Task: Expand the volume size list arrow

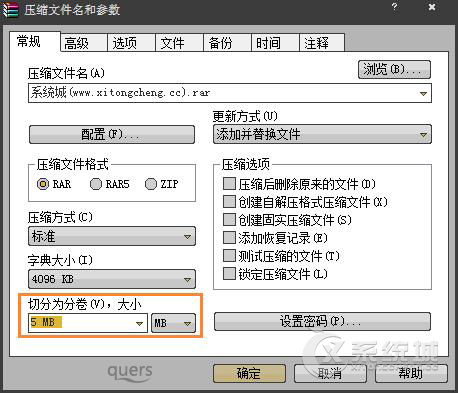Action: coord(139,323)
